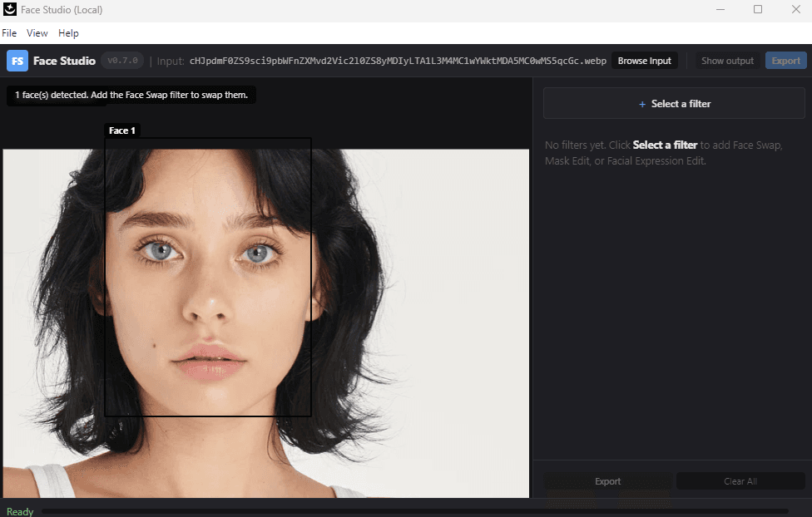Viewport: 812px width, 517px height.
Task: Click the 'No filters yet' hint text
Action: coord(663,153)
